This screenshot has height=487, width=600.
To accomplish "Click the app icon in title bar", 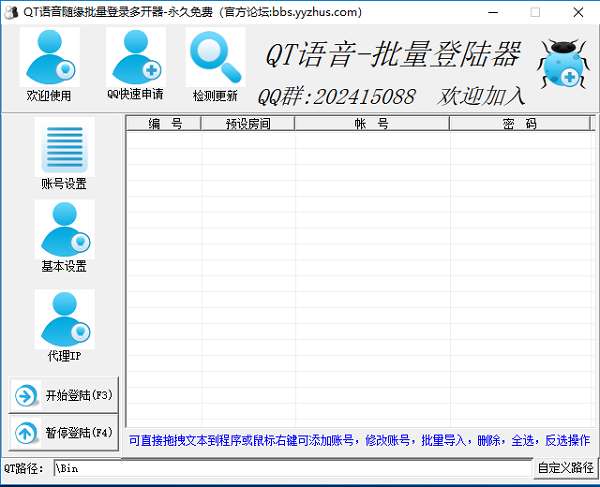I will (12, 12).
